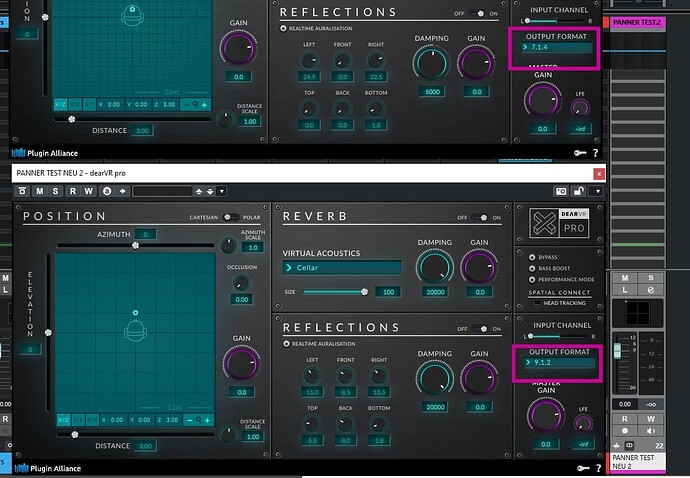Open channel edit settings 'e' button
The width and height of the screenshot is (690, 478).
click(651, 290)
